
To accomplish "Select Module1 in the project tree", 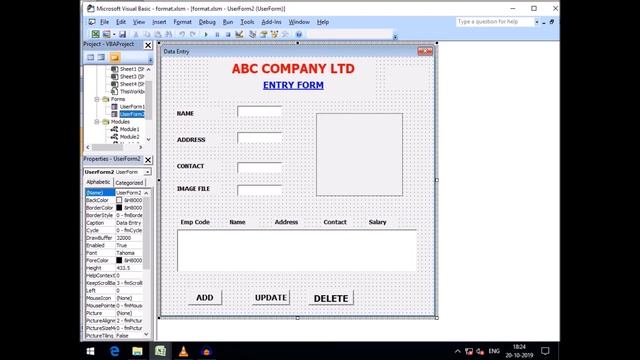I will [x=125, y=129].
